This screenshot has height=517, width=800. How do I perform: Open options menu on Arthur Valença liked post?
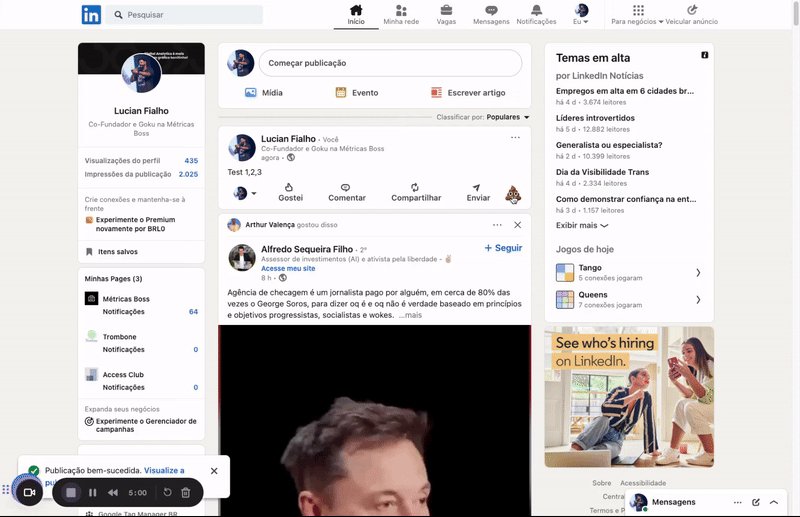497,225
